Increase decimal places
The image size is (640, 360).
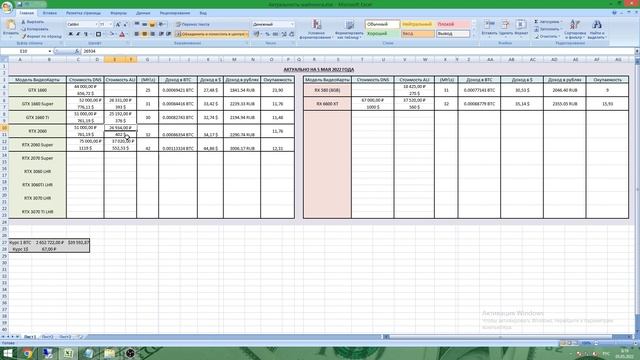point(284,34)
